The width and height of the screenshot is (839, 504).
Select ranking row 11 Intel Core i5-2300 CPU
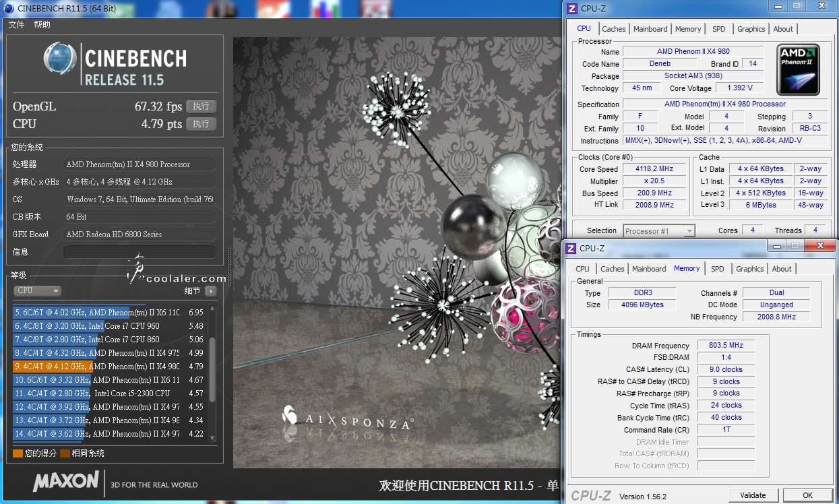109,393
